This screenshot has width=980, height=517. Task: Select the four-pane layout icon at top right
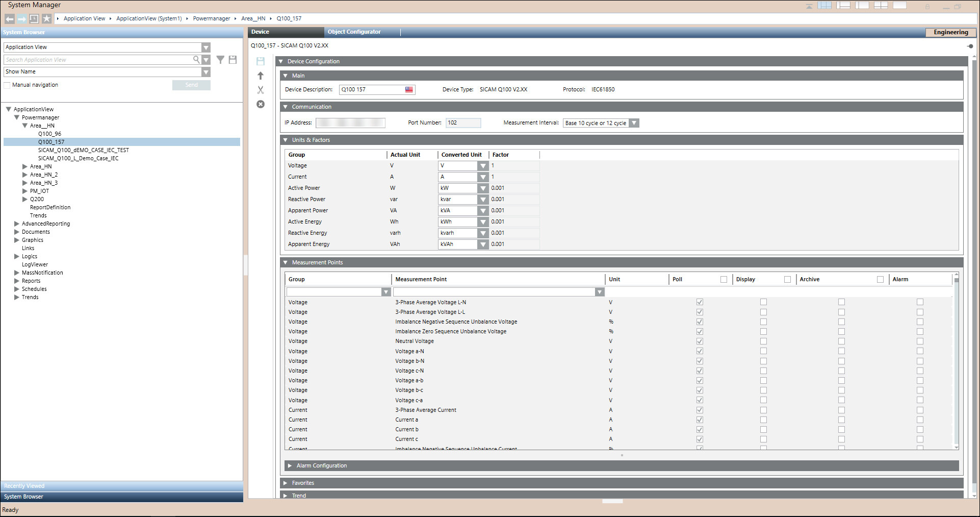point(882,5)
